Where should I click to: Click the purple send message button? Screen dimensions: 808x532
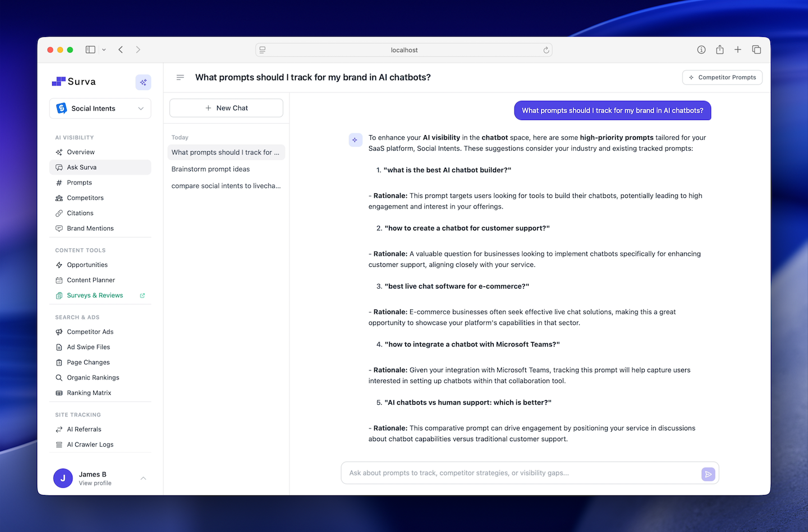click(708, 474)
